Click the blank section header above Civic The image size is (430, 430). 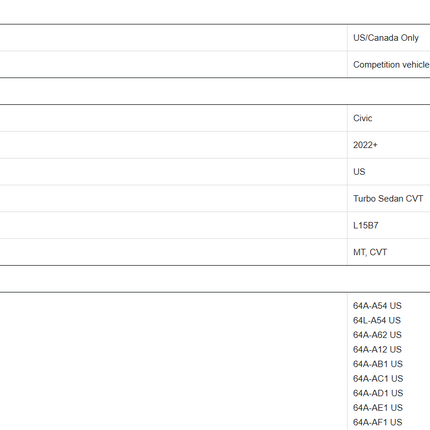click(215, 91)
